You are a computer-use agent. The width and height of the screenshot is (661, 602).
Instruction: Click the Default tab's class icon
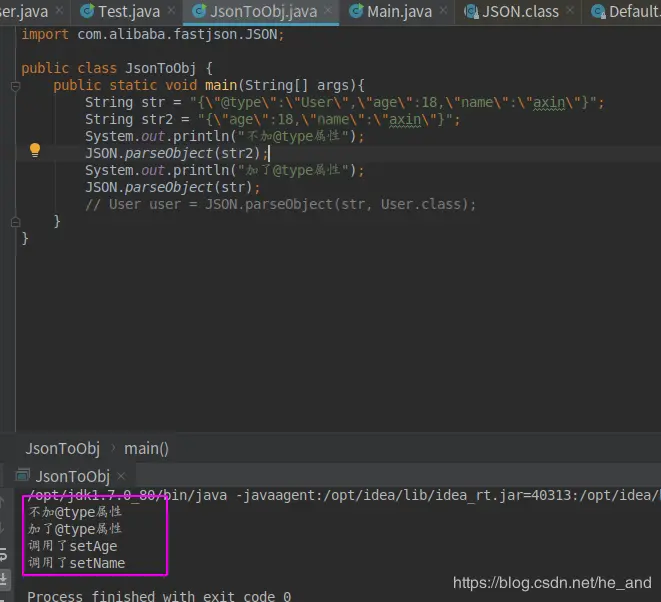coord(598,11)
